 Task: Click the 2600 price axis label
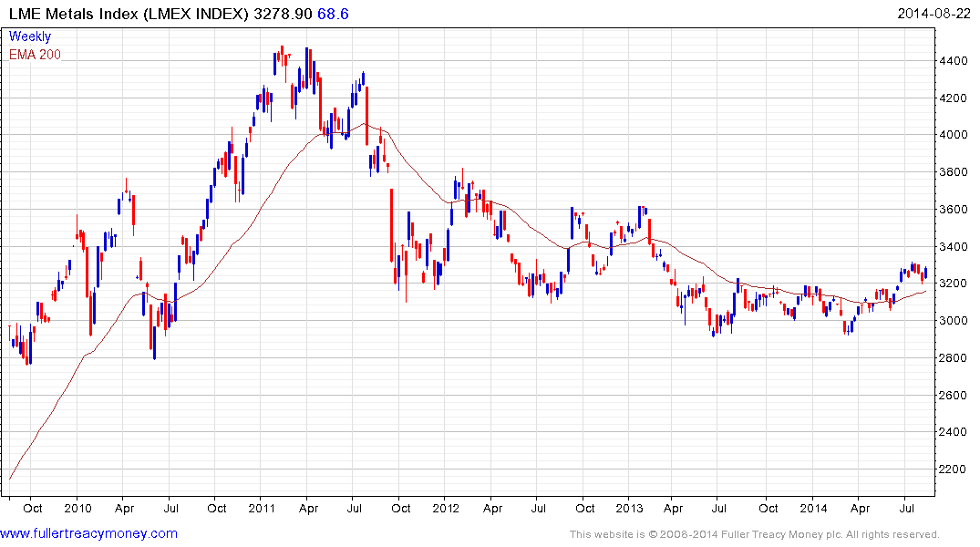point(954,395)
